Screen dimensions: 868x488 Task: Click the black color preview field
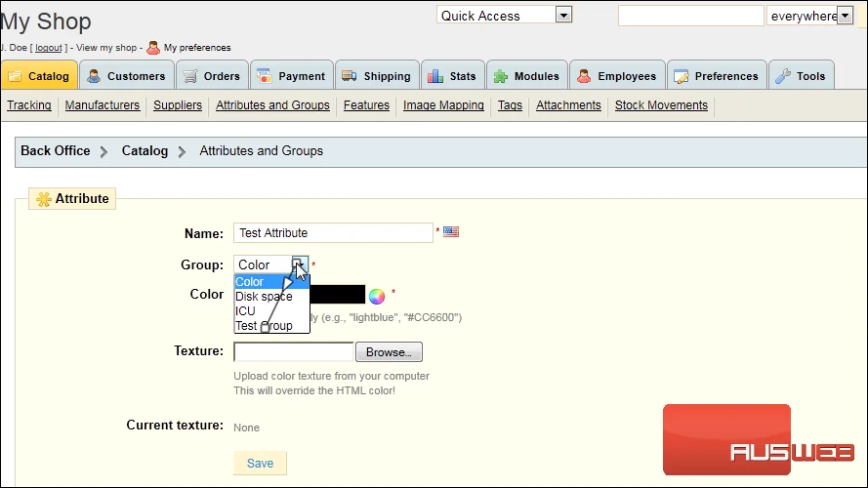tap(338, 295)
